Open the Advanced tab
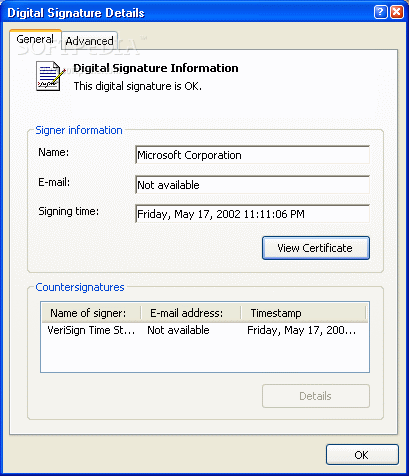 [x=89, y=41]
